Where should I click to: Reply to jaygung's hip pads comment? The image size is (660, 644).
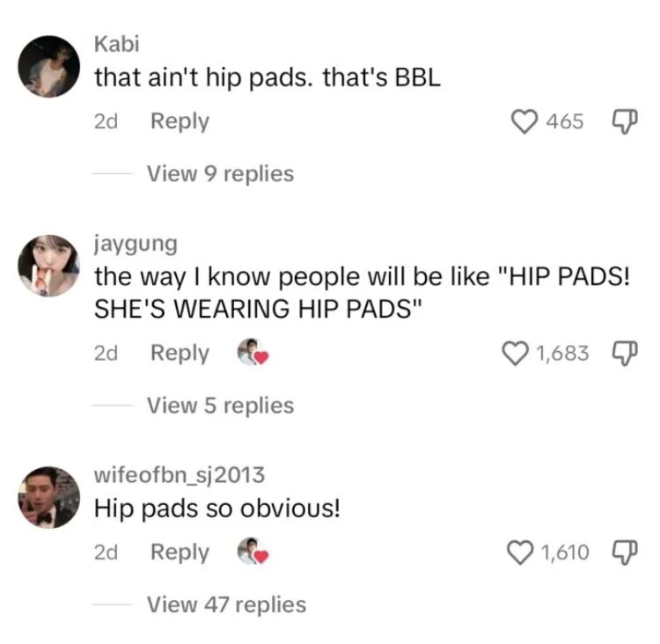click(180, 353)
